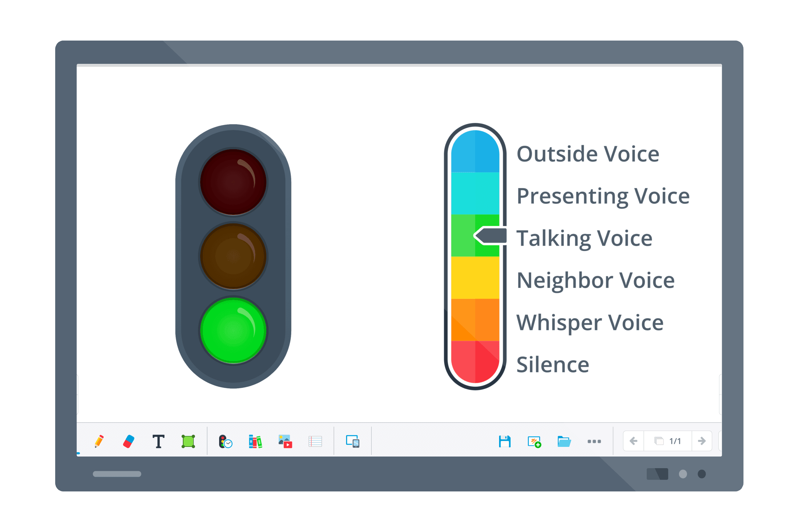Open the traffic light timer widgets
The width and height of the screenshot is (798, 532).
(x=225, y=442)
